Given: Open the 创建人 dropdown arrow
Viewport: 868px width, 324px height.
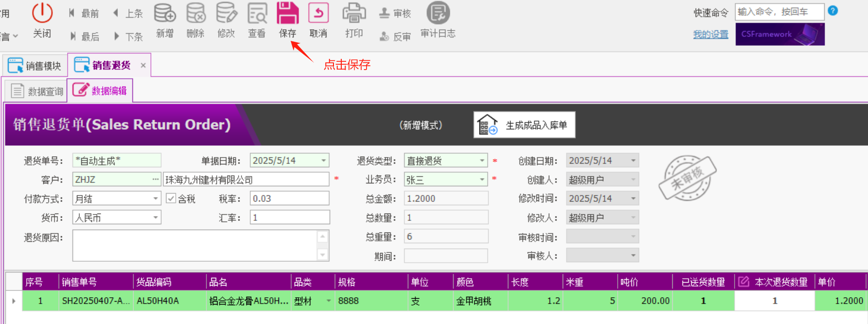Looking at the screenshot, I should [x=633, y=180].
